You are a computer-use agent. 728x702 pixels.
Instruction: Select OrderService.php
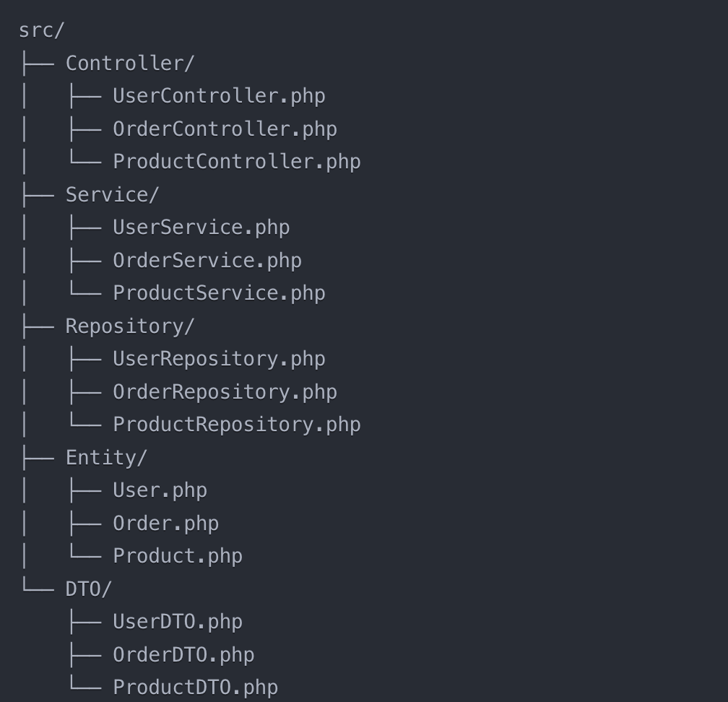207,261
